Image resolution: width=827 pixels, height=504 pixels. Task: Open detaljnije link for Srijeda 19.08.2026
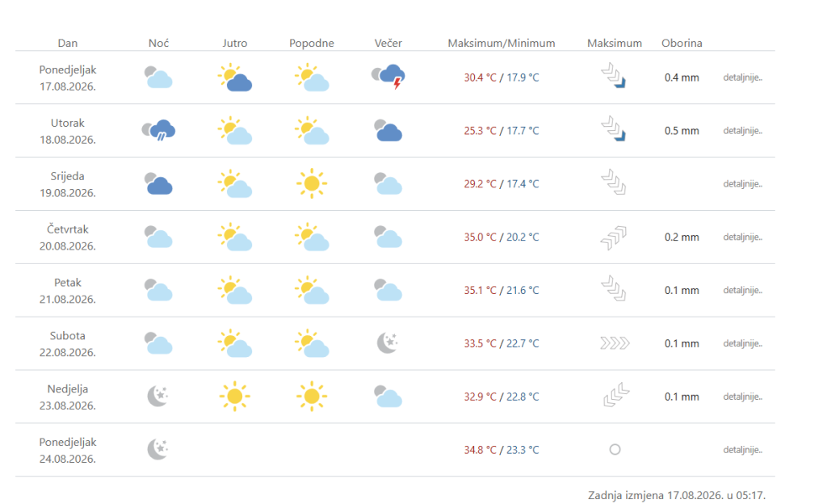(743, 184)
